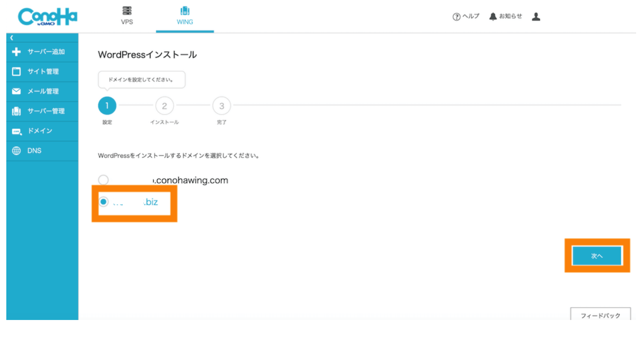Click the サーバー管理 server icon
644x342 pixels.
click(16, 111)
